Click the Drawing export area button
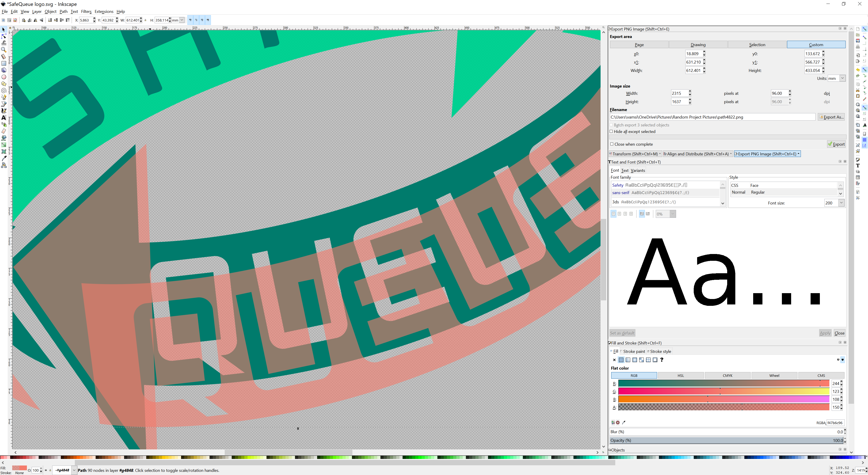Screen dimensions: 868x475 coord(698,45)
